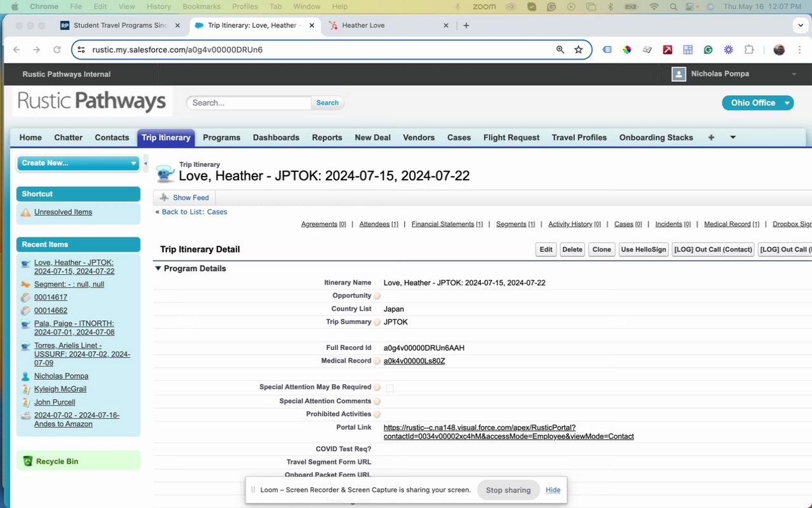This screenshot has height=508, width=812.
Task: Click the browser address bar URL
Action: tap(178, 50)
